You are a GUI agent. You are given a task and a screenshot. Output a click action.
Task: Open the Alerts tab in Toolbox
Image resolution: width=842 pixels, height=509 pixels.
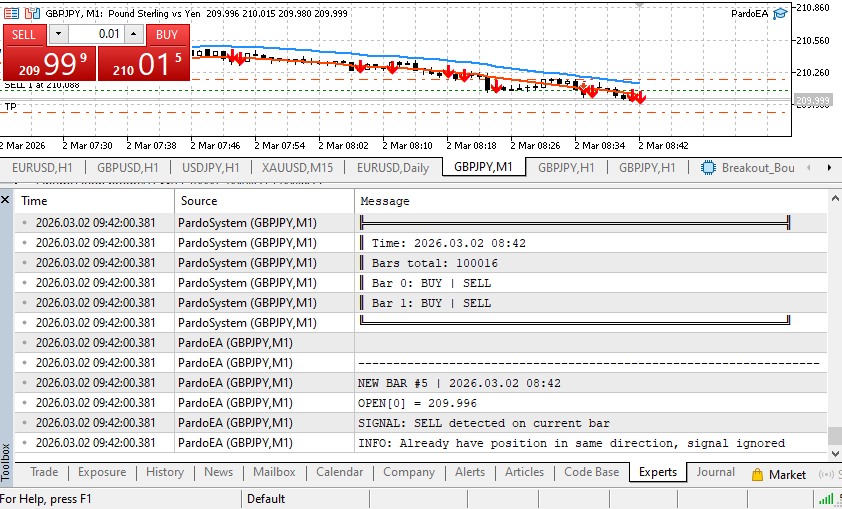point(470,472)
